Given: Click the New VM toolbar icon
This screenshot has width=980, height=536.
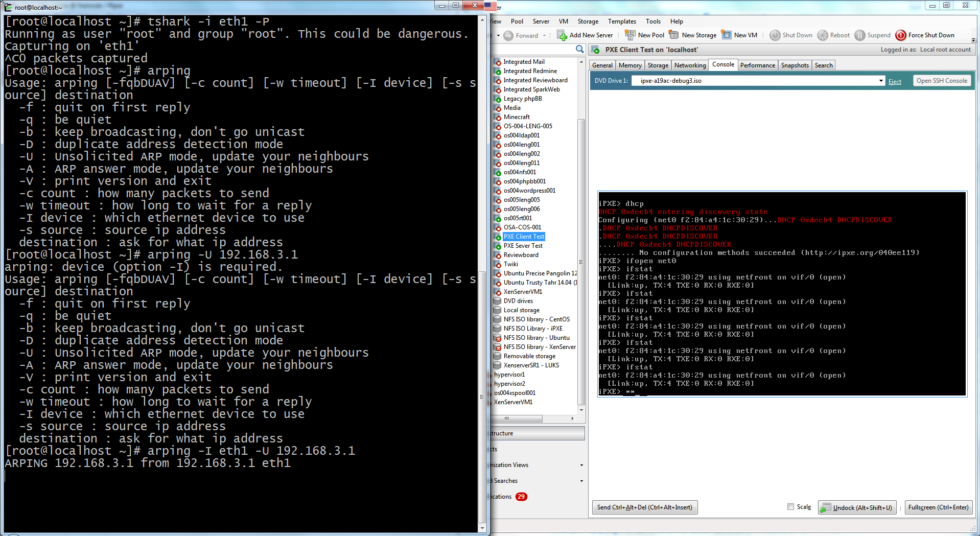Looking at the screenshot, I should 726,35.
